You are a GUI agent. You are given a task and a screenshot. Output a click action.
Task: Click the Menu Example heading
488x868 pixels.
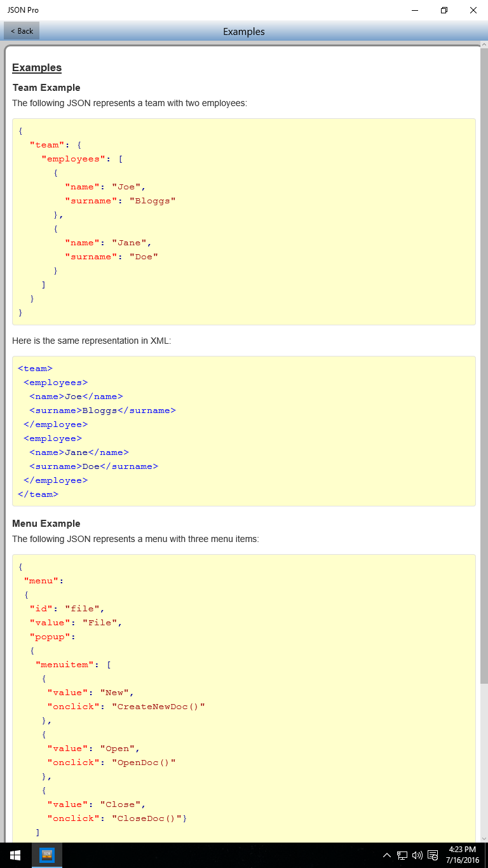(46, 524)
